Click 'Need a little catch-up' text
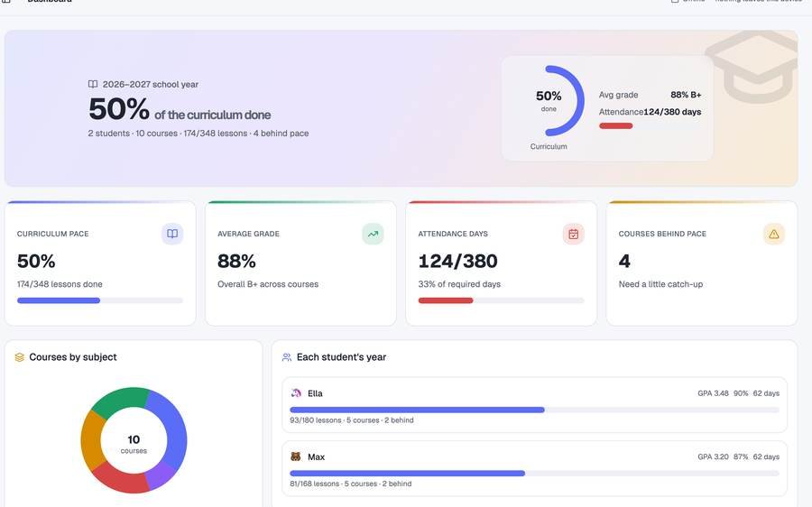812x507 pixels. (x=660, y=284)
